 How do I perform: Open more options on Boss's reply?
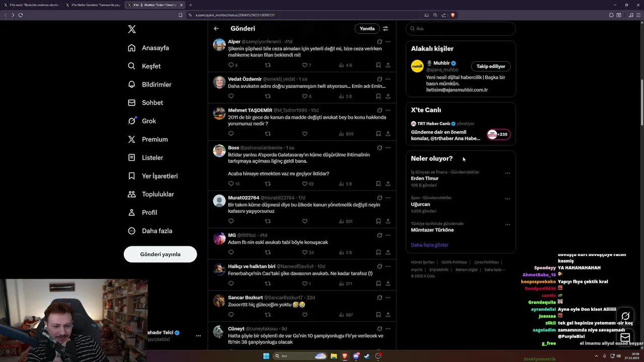[388, 148]
